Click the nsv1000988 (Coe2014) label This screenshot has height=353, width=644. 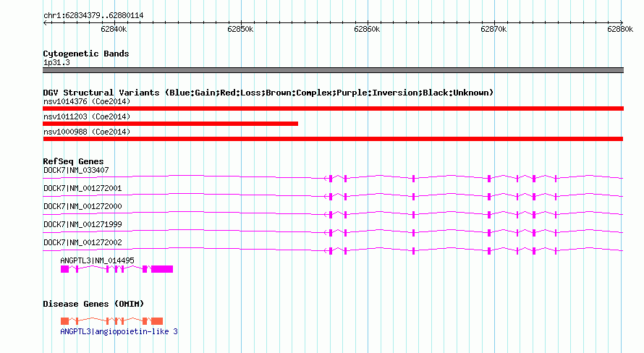[87, 132]
